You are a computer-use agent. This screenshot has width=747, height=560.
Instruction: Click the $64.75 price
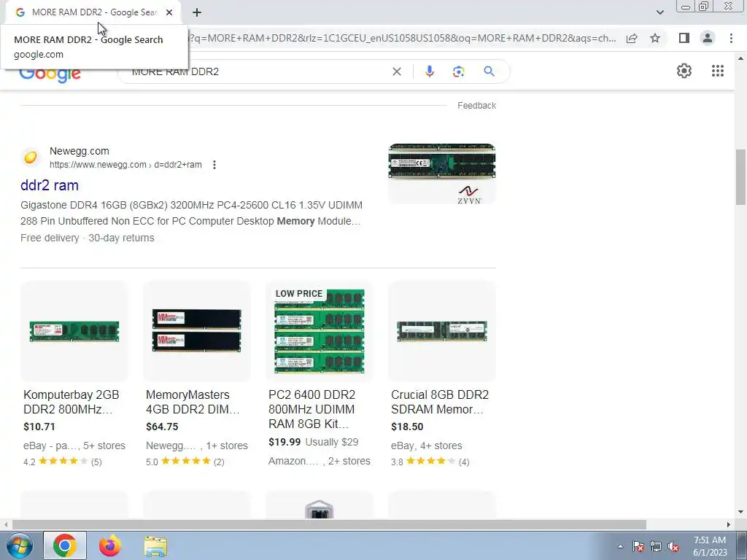[x=162, y=427]
